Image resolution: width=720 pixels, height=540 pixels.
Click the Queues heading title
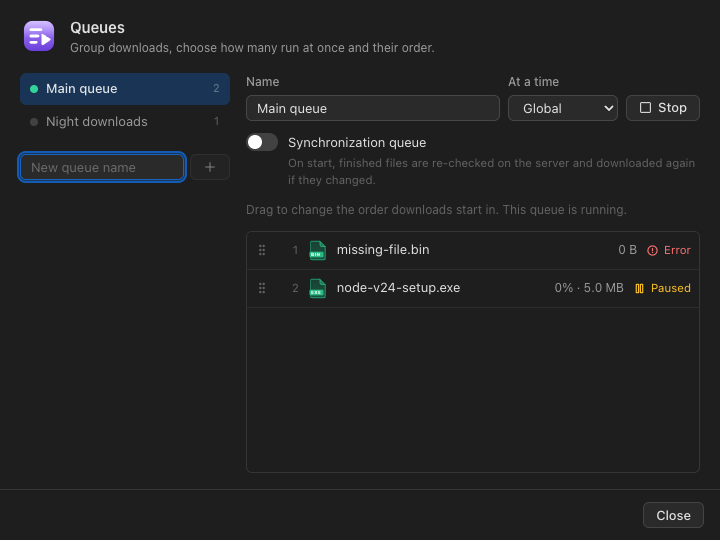tap(97, 28)
